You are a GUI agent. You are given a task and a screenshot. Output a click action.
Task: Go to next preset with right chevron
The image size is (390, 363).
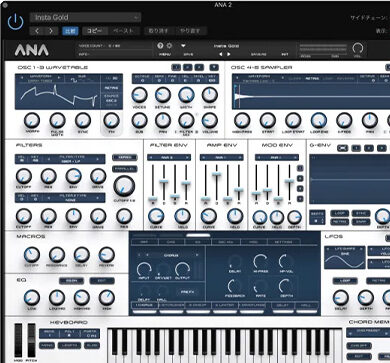pos(51,31)
